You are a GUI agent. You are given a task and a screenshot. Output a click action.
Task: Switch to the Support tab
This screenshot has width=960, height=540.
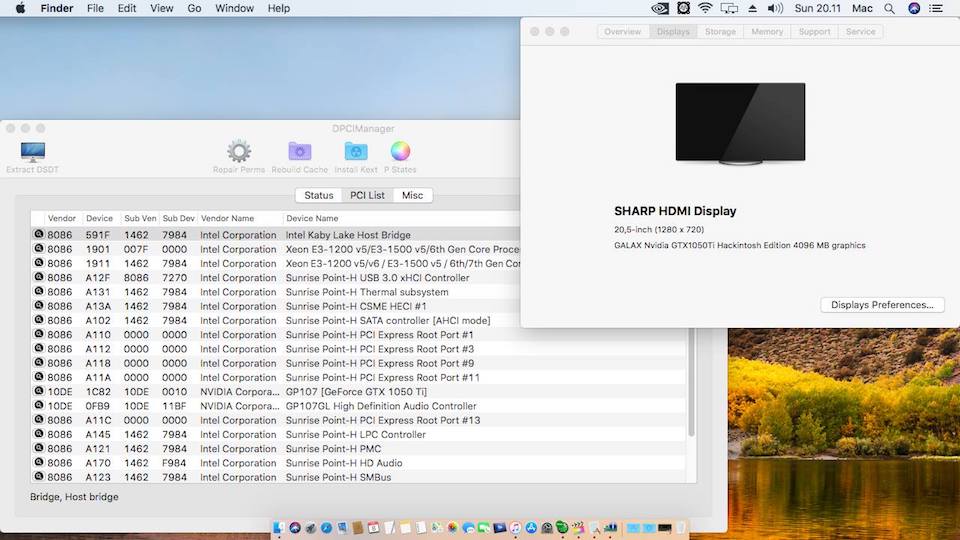pyautogui.click(x=814, y=31)
